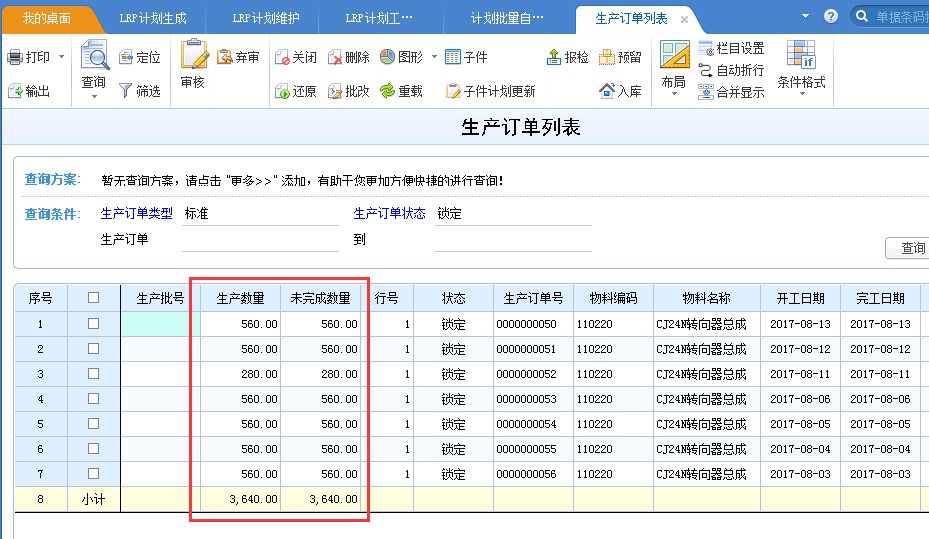Toggle the select-all checkbox in header
Viewport: 929px width, 539px height.
click(94, 298)
